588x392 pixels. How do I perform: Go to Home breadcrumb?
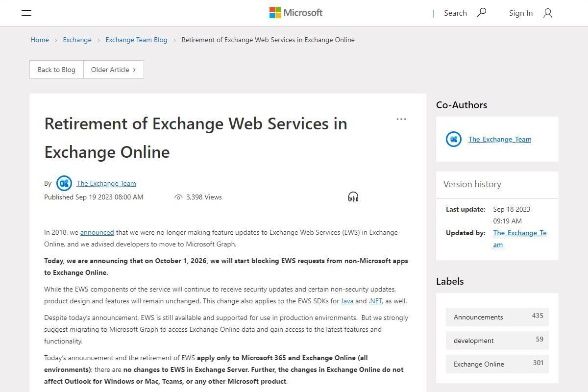click(x=40, y=40)
